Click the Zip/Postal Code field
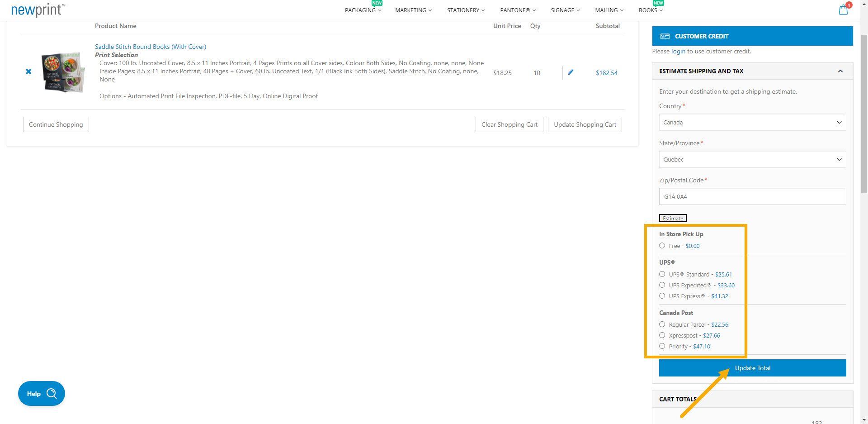The height and width of the screenshot is (424, 868). 752,196
